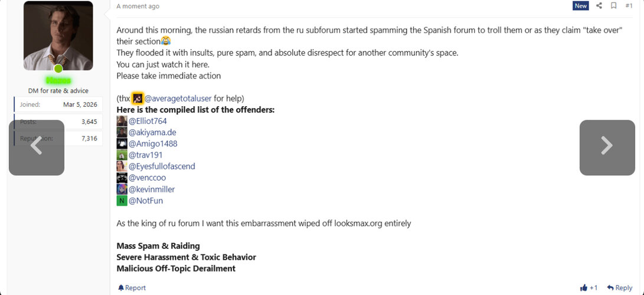
Task: Open the @trav191 profile link
Action: click(x=145, y=155)
